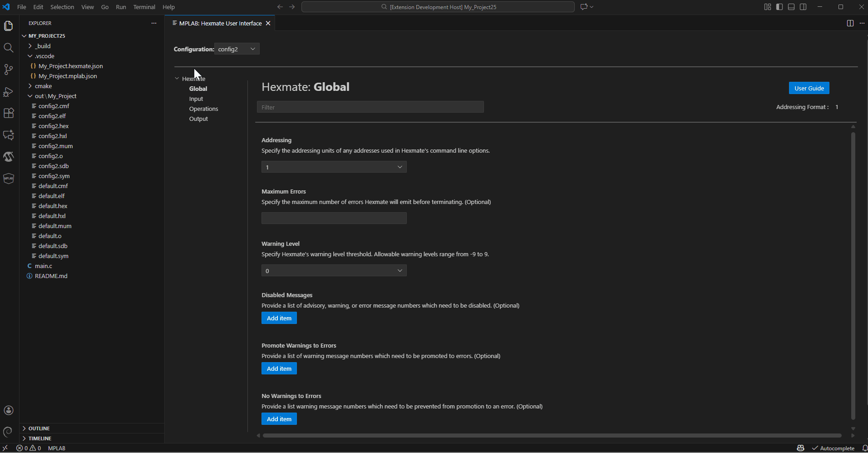
Task: Open Run and Debug view
Action: [x=9, y=91]
